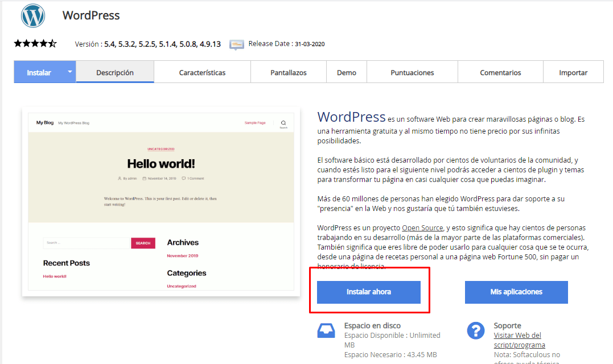Select the Instalar tab
This screenshot has height=364, width=613.
(39, 72)
